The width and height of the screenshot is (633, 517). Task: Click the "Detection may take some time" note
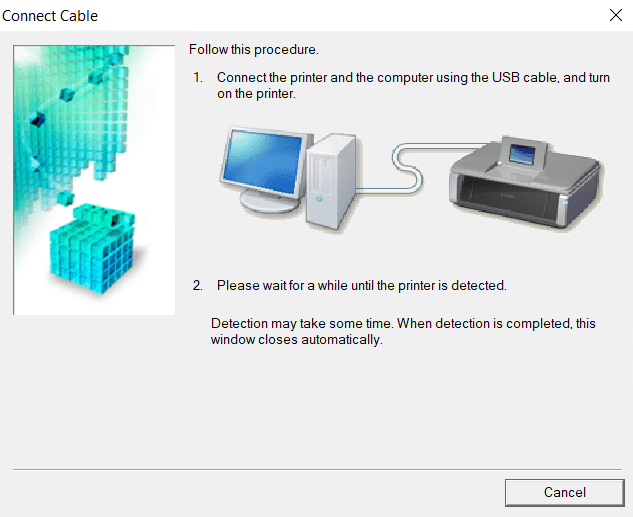pos(403,331)
